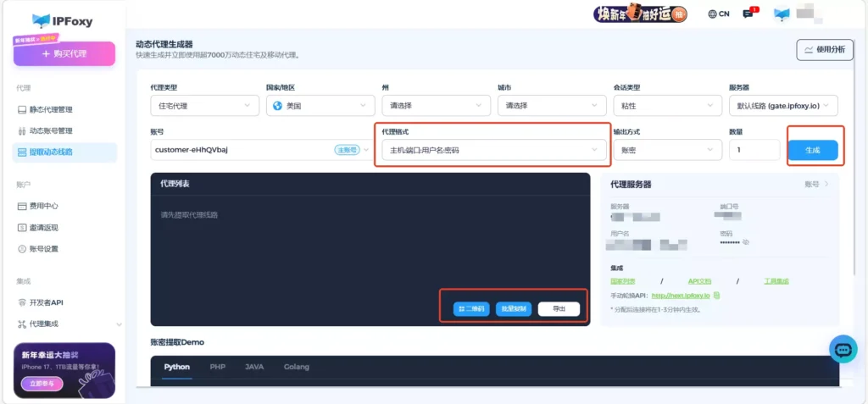Open the message notifications icon
Viewport: 868px width, 404px height.
coord(748,14)
